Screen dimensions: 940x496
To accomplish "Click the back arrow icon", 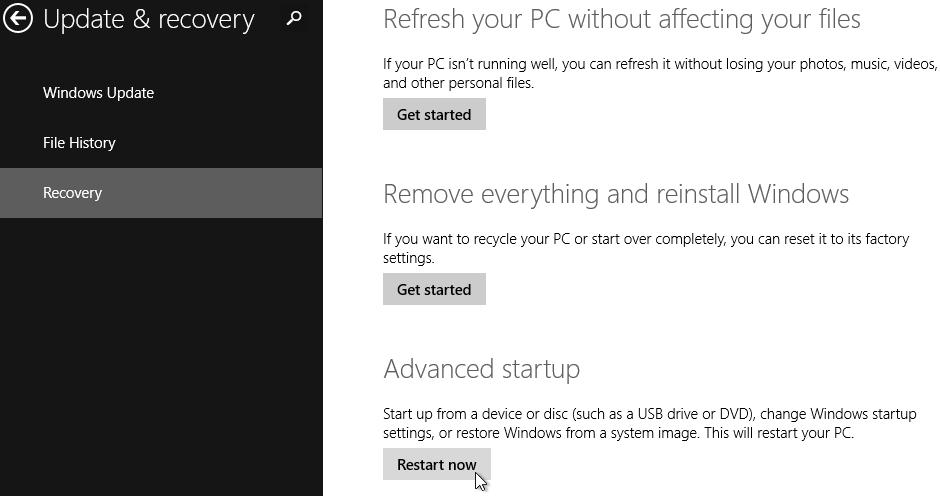I will click(x=17, y=18).
